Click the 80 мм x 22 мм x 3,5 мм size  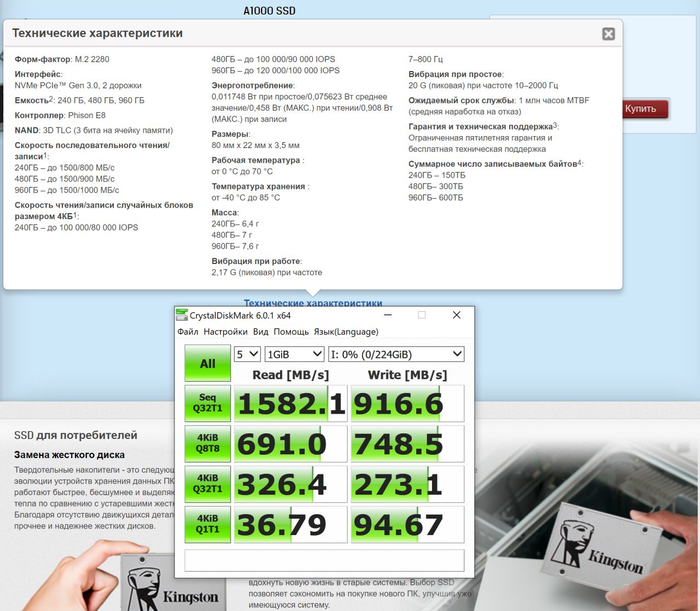255,145
